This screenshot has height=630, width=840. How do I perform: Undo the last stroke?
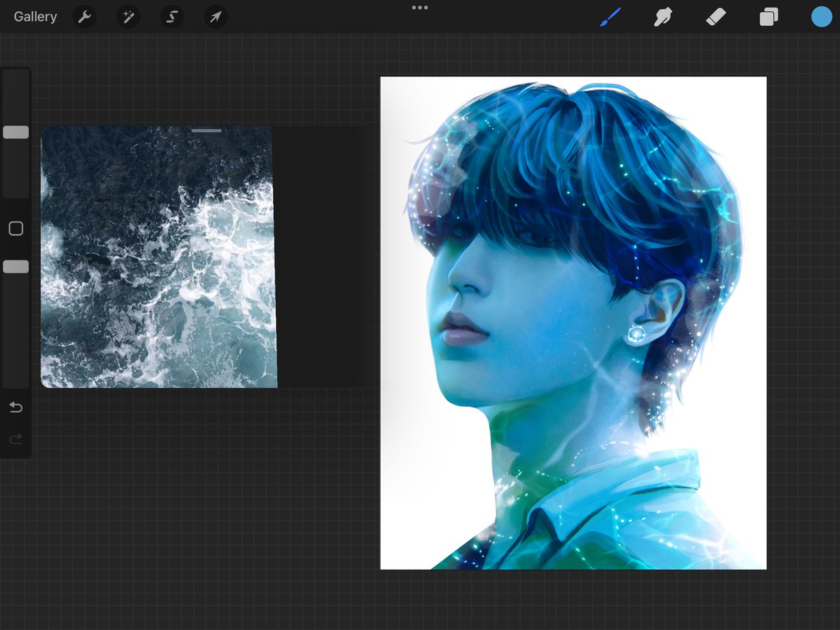[x=16, y=407]
